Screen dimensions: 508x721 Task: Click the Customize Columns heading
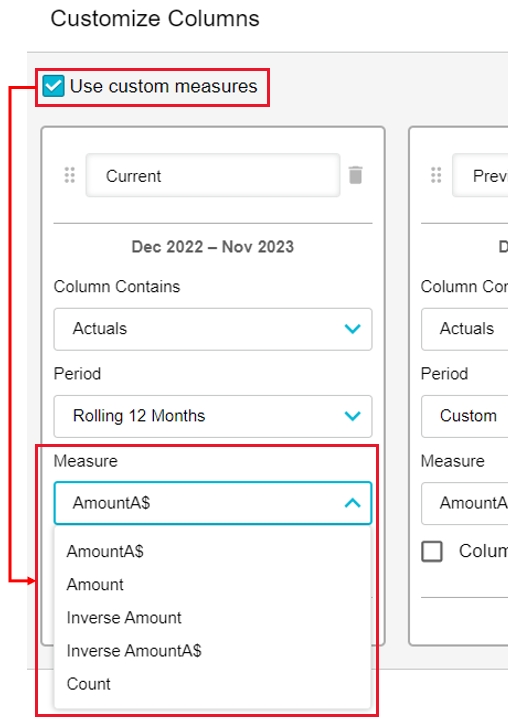[x=155, y=19]
